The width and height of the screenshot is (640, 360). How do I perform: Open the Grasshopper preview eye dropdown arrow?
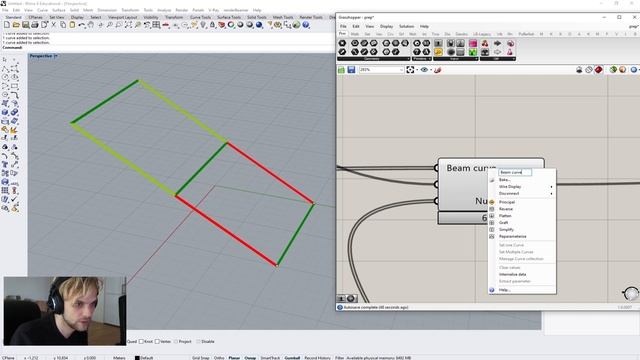(431, 70)
